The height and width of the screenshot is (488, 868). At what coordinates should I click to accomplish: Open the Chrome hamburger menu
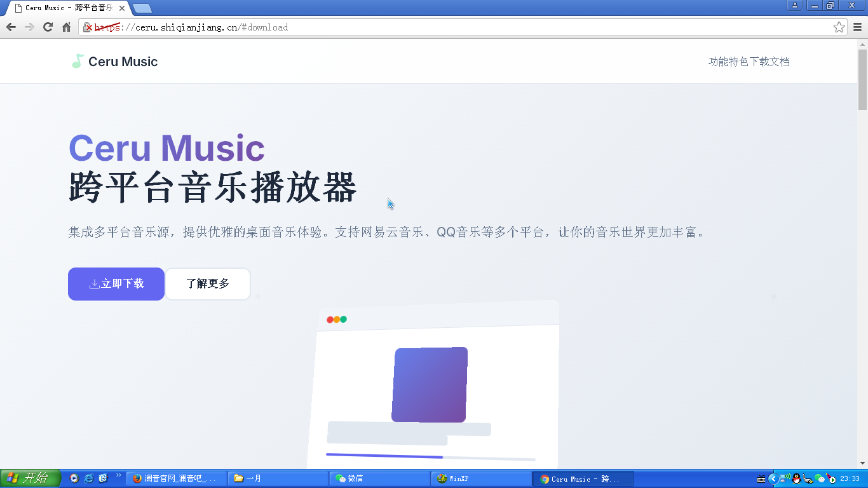(857, 27)
